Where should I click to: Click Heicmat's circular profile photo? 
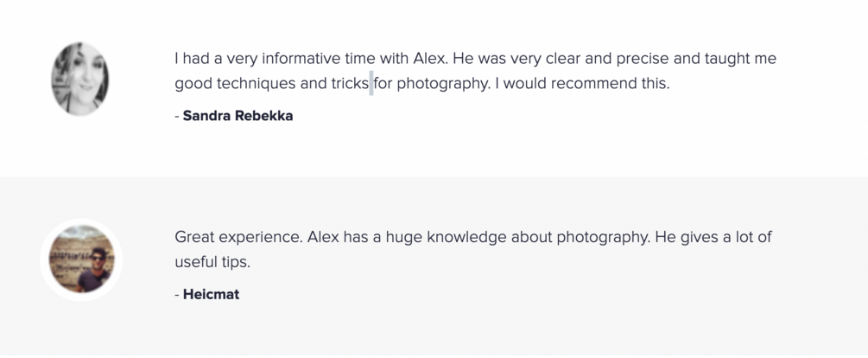click(x=81, y=259)
